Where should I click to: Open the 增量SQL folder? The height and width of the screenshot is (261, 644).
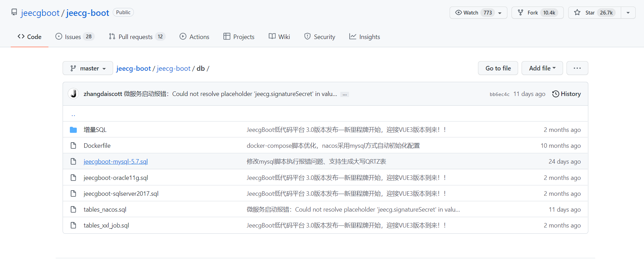[x=95, y=130]
